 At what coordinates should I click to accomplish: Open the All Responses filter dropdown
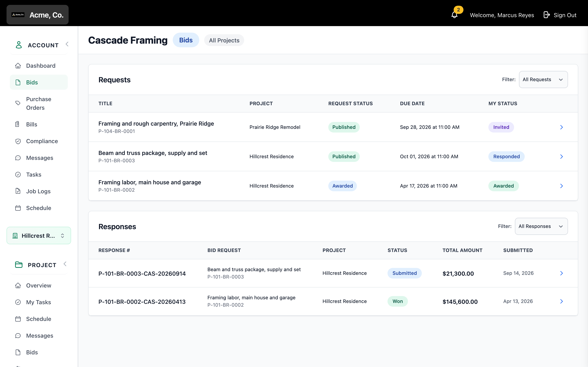pos(541,226)
